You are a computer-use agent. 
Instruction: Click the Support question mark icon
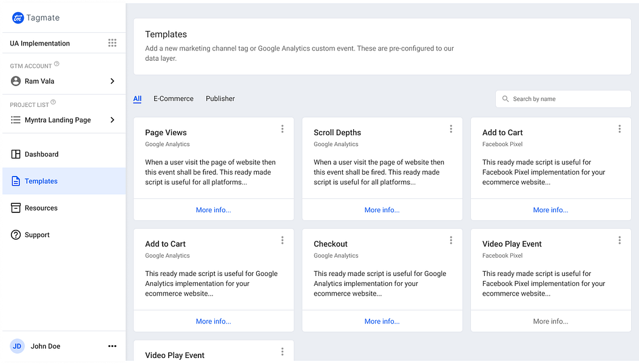point(16,235)
